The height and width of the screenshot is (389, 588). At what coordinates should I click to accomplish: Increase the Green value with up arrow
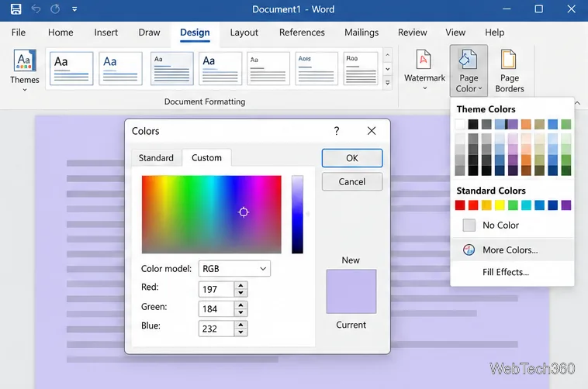(x=240, y=305)
